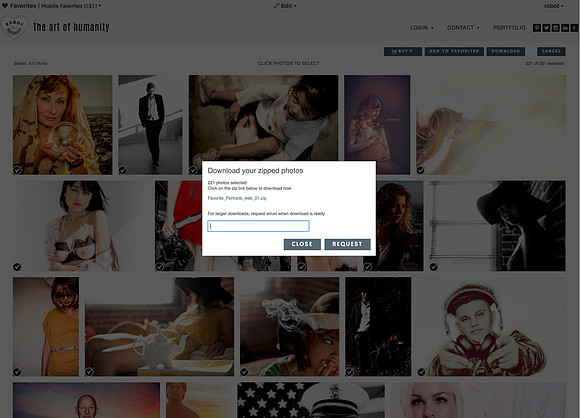The width and height of the screenshot is (580, 418).
Task: Select the man in suit walking thumbnail
Action: click(x=150, y=125)
